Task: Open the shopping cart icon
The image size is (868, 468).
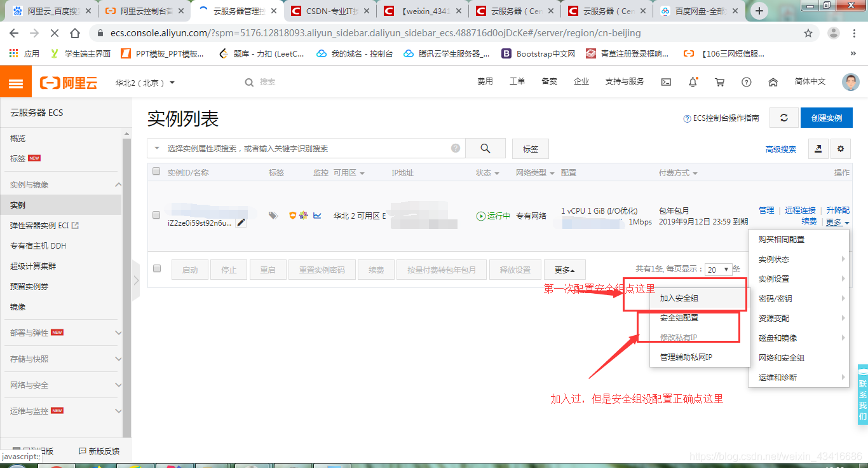Action: (x=719, y=82)
